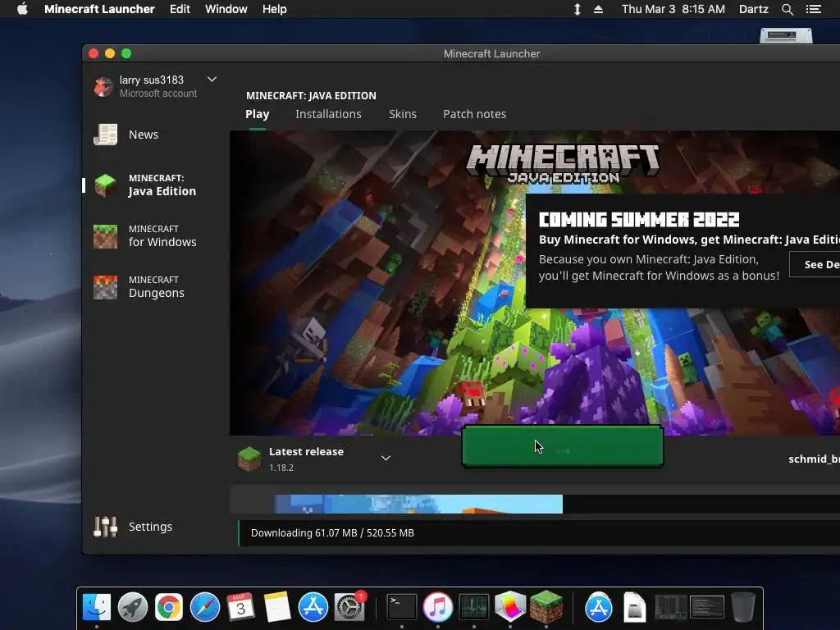Click Minecraft grass block icon in dock
Image resolution: width=840 pixels, height=630 pixels.
click(x=546, y=606)
